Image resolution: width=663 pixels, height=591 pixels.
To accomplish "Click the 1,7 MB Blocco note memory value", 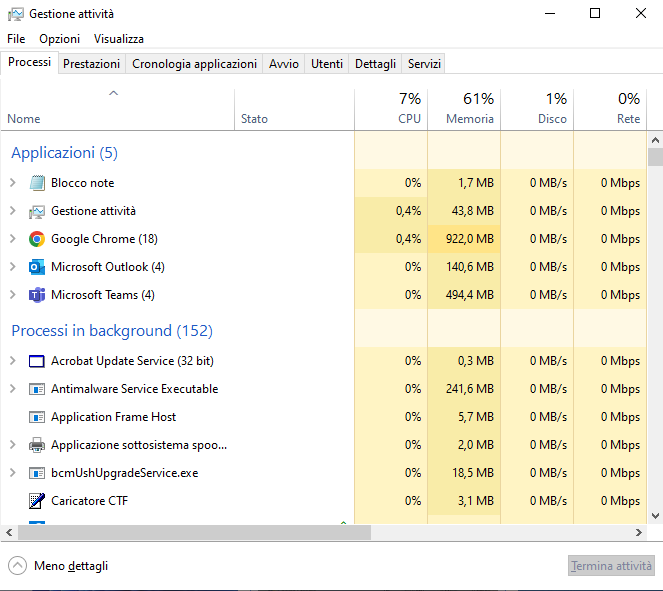I will tap(476, 183).
